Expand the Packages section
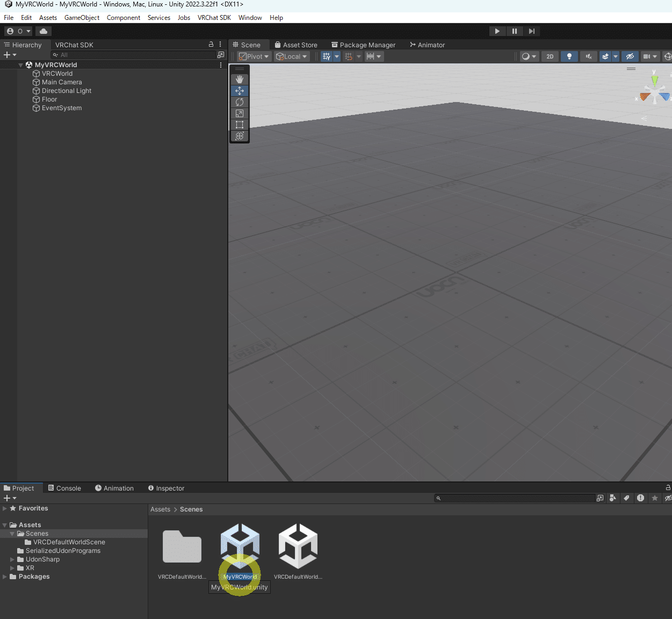 pos(5,577)
